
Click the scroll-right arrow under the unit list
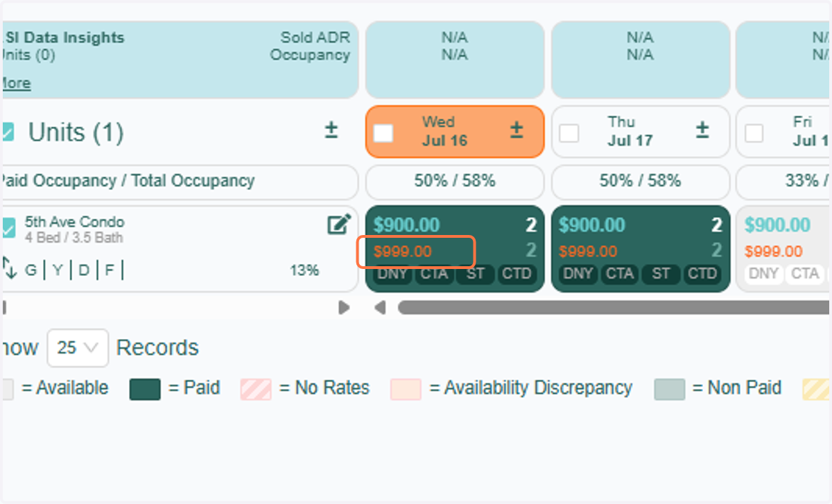click(x=344, y=307)
